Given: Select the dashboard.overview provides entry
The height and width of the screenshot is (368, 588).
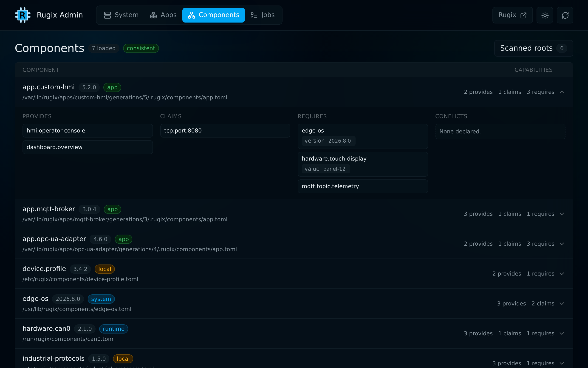Looking at the screenshot, I should [88, 147].
